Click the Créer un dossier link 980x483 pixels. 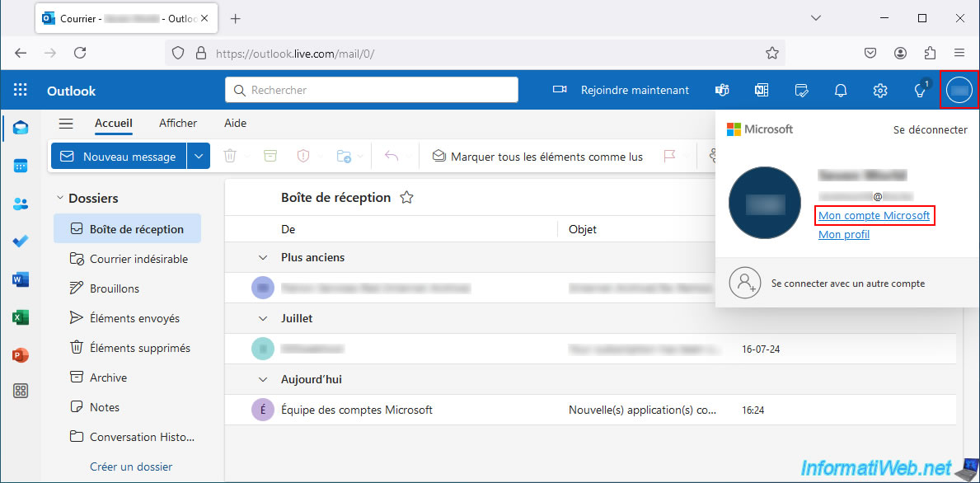131,467
